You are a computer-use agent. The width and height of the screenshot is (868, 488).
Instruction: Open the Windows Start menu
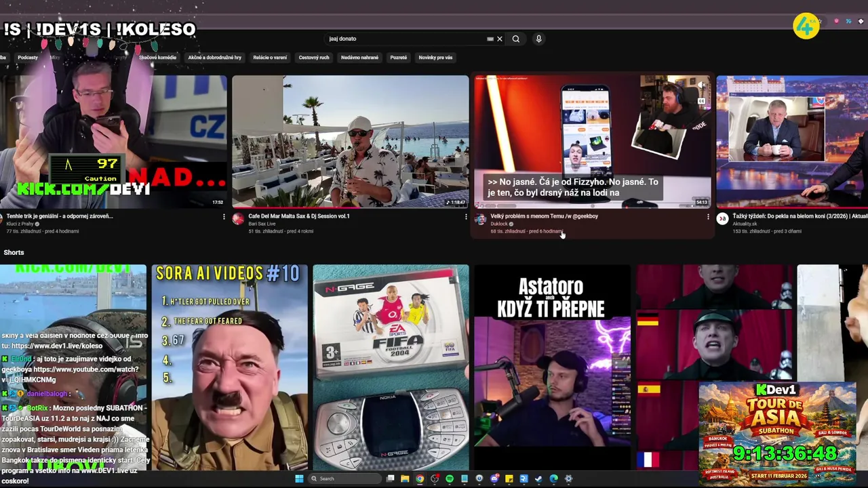(x=299, y=479)
